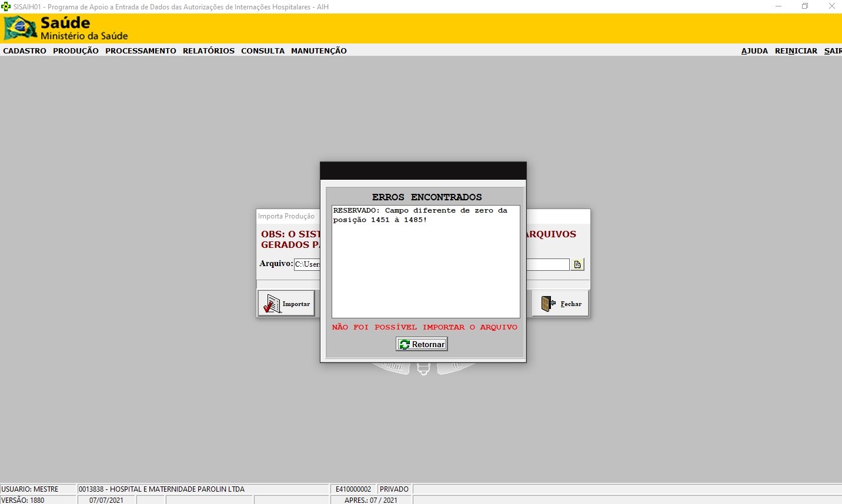The image size is (842, 504).
Task: Open the MANUTENÇÃO menu
Action: [319, 51]
